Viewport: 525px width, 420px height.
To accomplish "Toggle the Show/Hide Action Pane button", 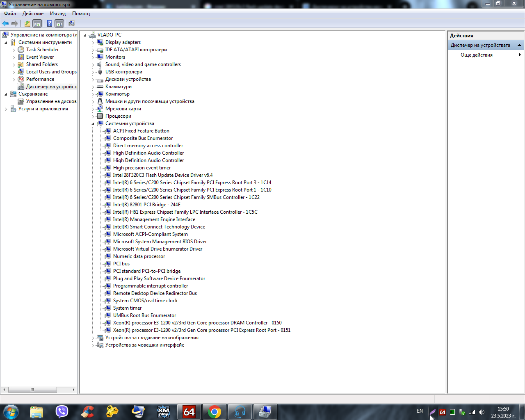I will pyautogui.click(x=59, y=24).
